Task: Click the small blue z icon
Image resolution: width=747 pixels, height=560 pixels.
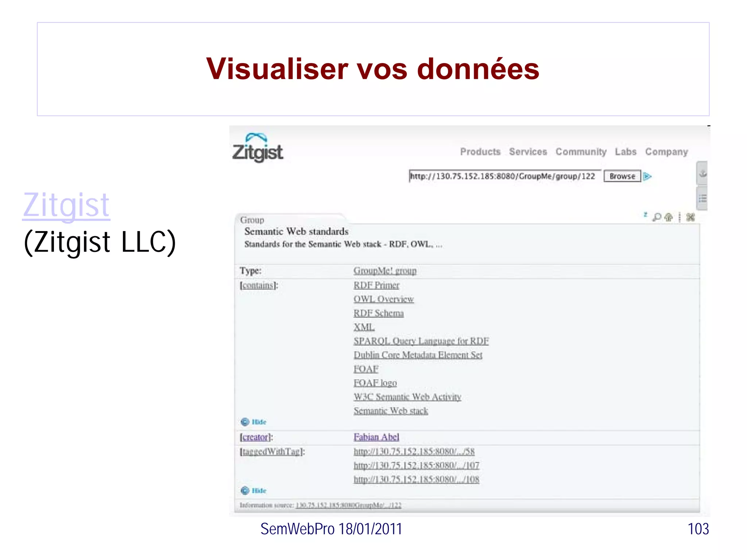Action: (x=645, y=215)
